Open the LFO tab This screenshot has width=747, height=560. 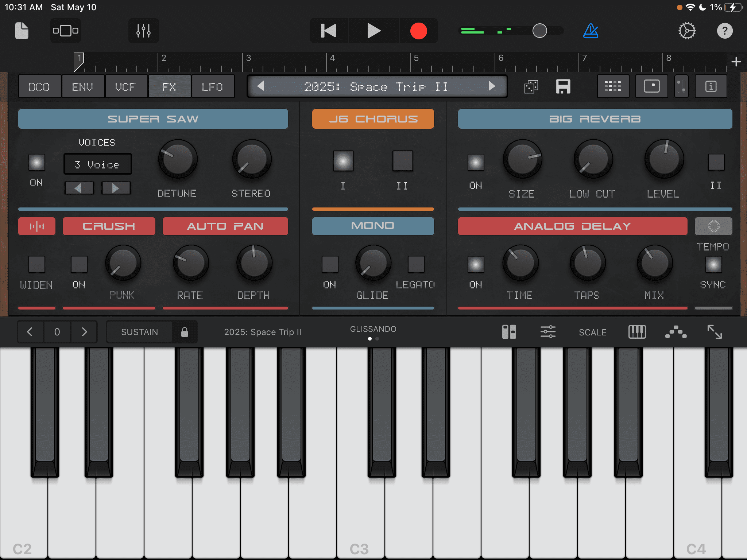[x=213, y=87]
